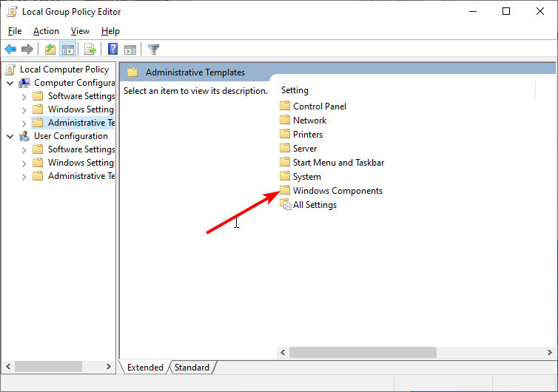Select the User Configuration tree label
This screenshot has height=392, width=558.
click(71, 136)
